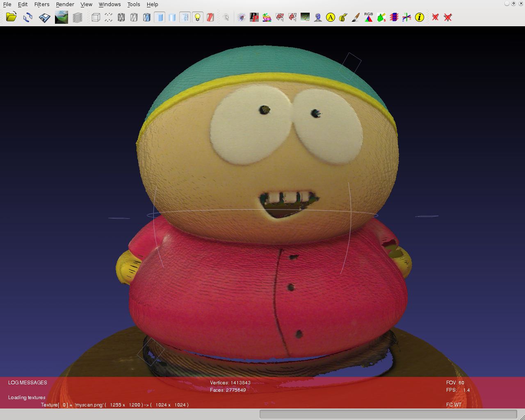Viewport: 525px width, 420px height.
Task: Open the Render menu
Action: pos(65,5)
